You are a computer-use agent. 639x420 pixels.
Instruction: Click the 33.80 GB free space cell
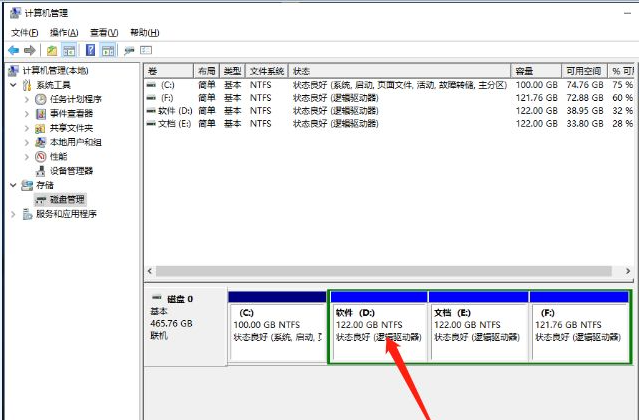point(584,123)
